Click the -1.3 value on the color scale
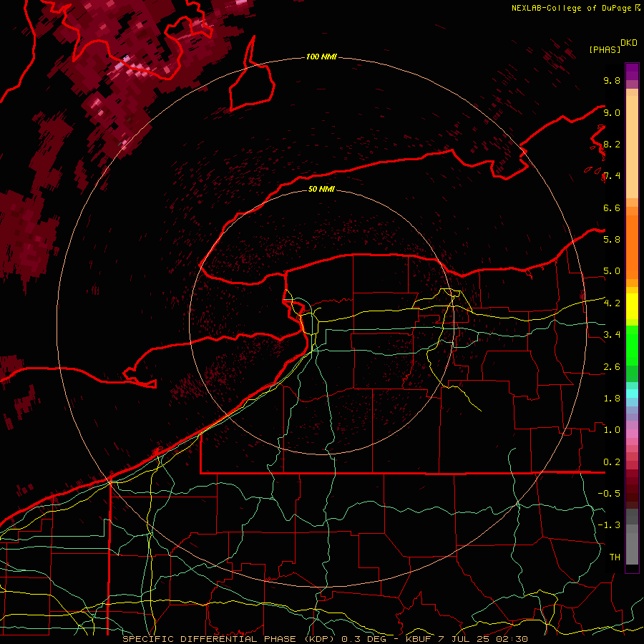644x644 pixels. 609,525
